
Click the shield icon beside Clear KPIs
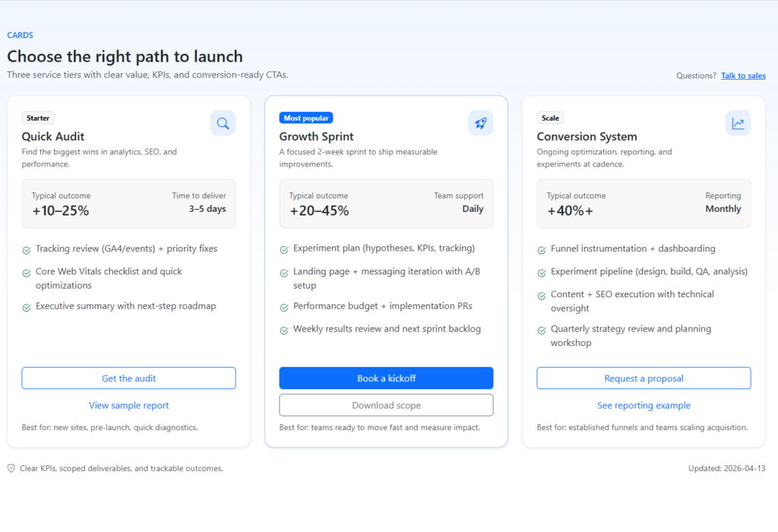[11, 469]
